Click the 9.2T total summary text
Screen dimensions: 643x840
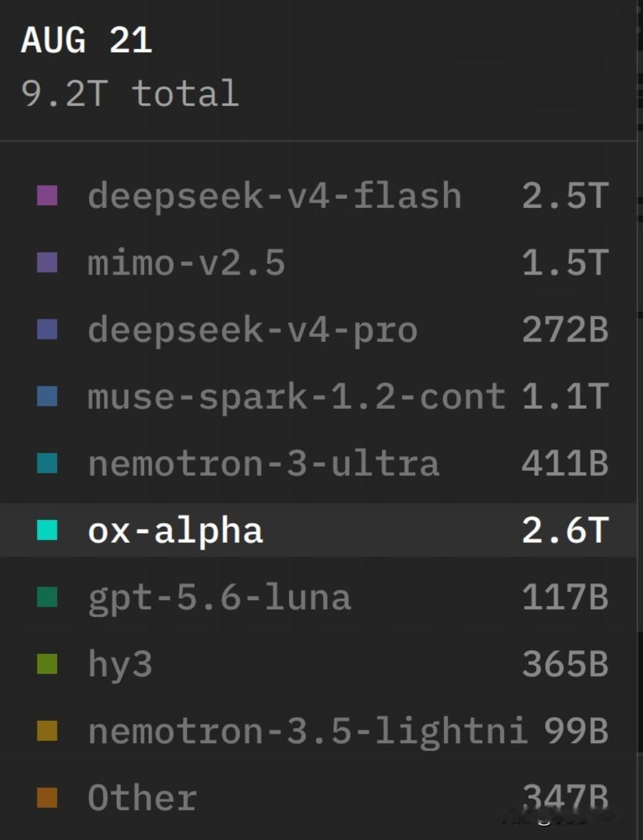[x=130, y=93]
